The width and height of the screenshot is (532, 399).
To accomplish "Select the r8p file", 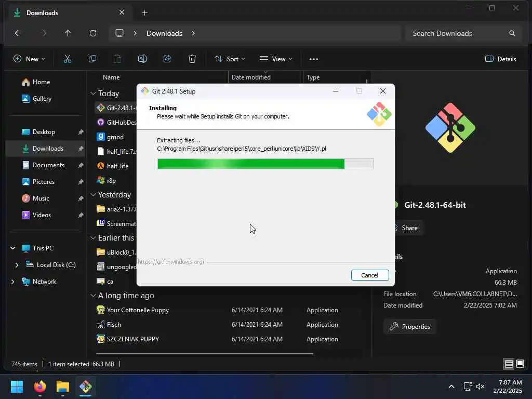I will 111,180.
